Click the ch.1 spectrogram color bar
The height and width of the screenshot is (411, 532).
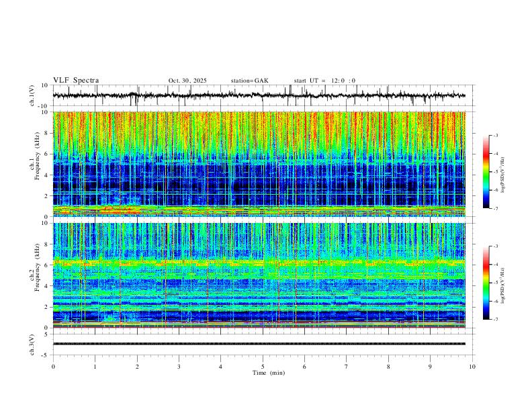pos(486,172)
